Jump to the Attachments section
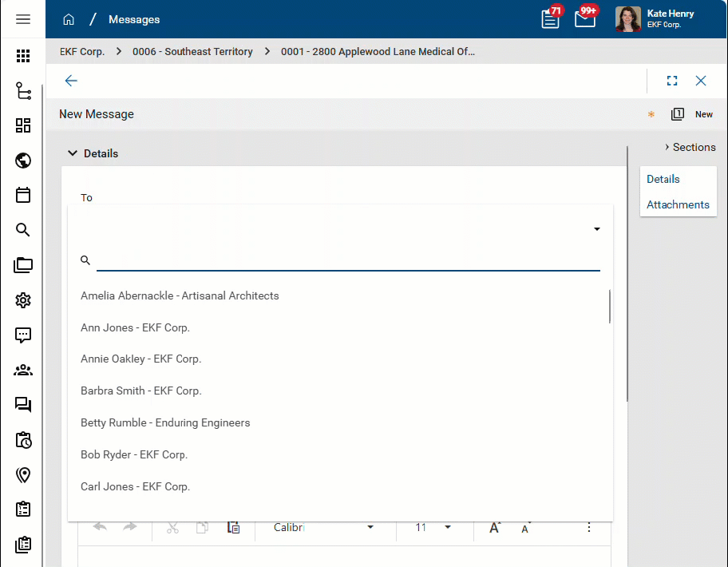Viewport: 728px width, 567px height. (678, 204)
